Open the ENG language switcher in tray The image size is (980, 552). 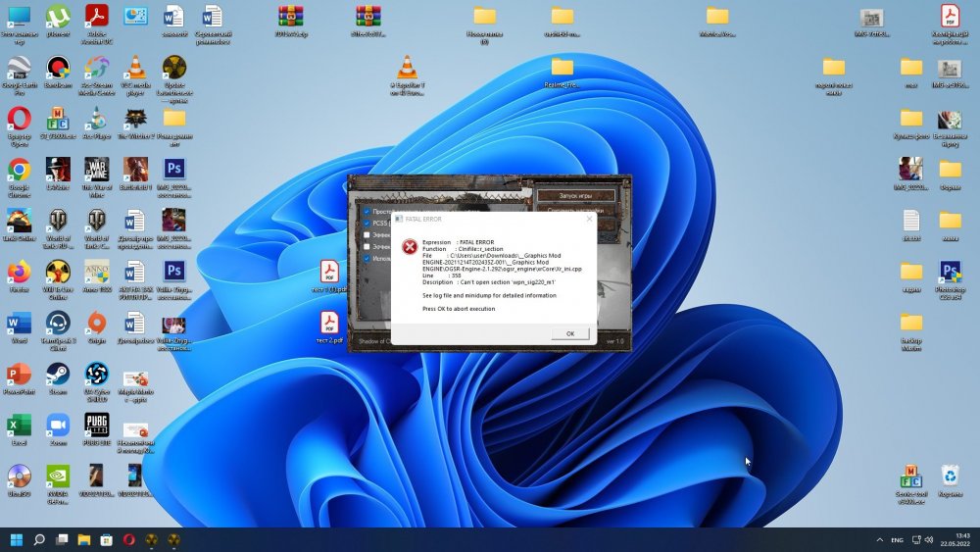pyautogui.click(x=897, y=540)
